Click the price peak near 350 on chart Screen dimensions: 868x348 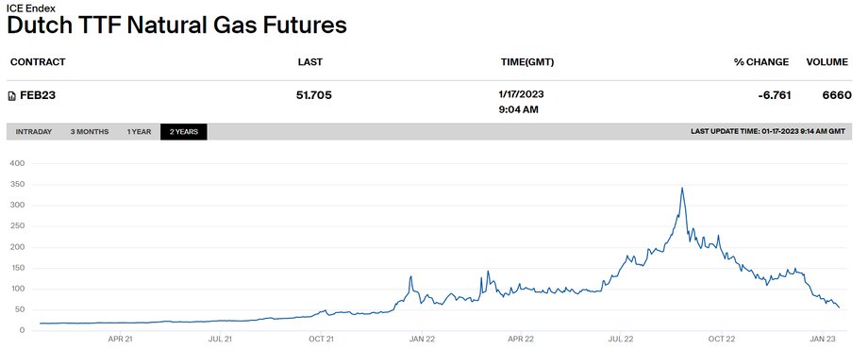tap(682, 189)
